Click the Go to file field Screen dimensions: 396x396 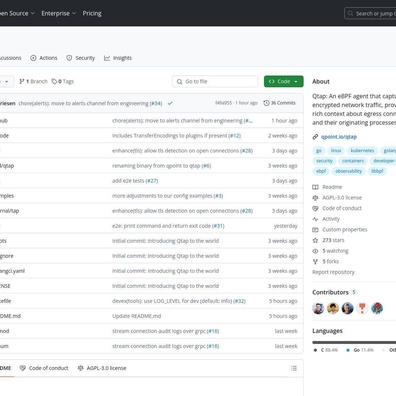click(215, 81)
